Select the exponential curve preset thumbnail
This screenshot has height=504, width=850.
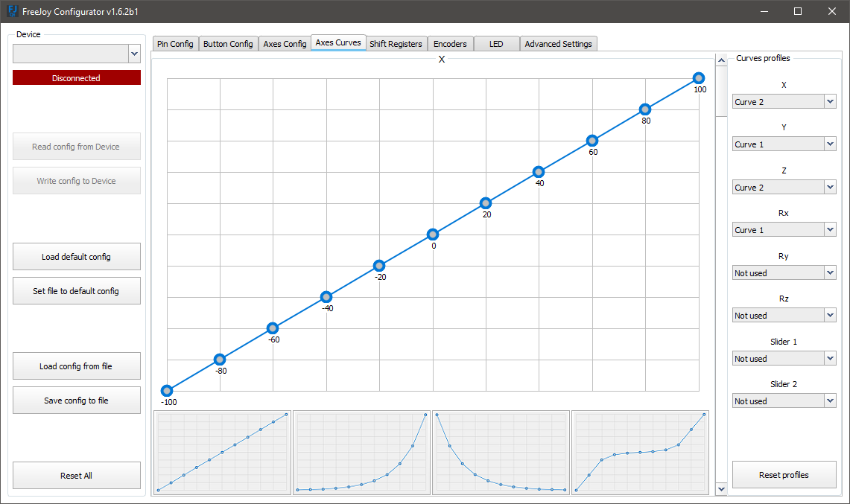361,453
